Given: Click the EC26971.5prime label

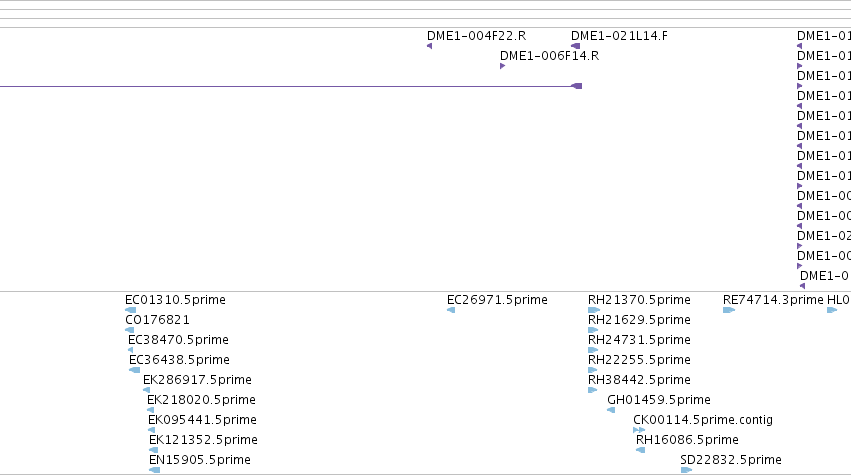Looking at the screenshot, I should tap(497, 300).
